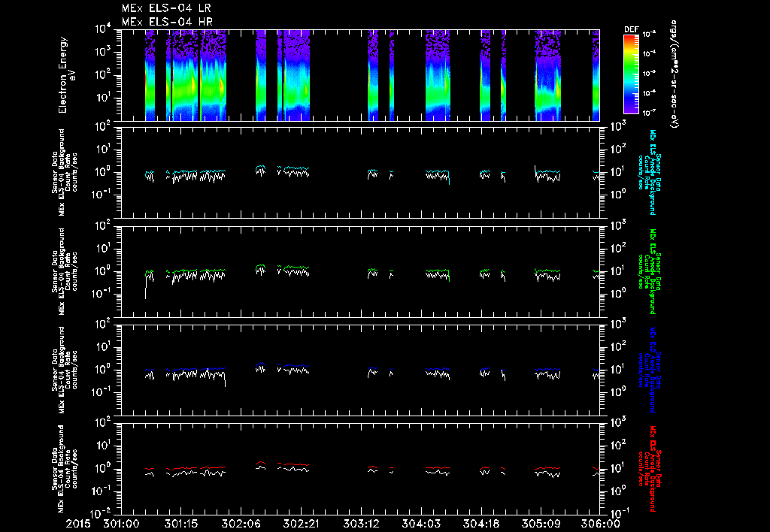Select the "305:09" time tick label
Image resolution: width=770 pixels, height=532 pixels.
pyautogui.click(x=541, y=524)
